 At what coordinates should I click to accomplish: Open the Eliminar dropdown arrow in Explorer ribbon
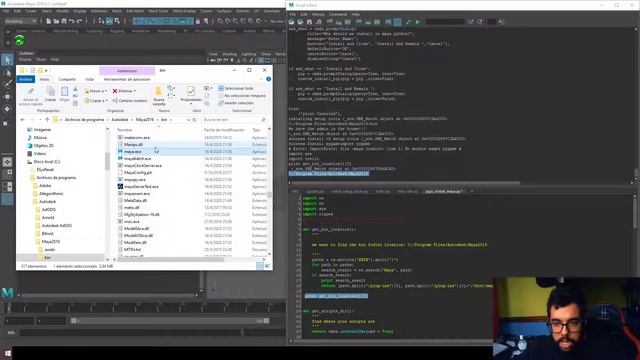click(x=135, y=91)
